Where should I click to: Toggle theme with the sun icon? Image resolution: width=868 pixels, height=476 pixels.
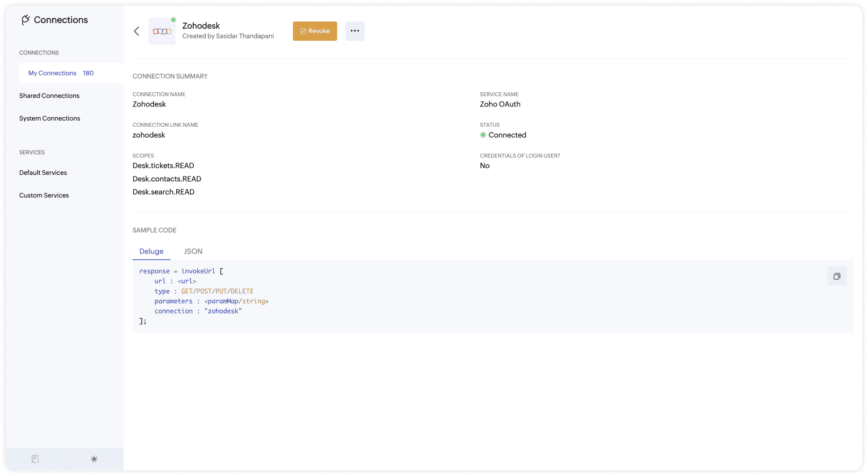pos(94,459)
